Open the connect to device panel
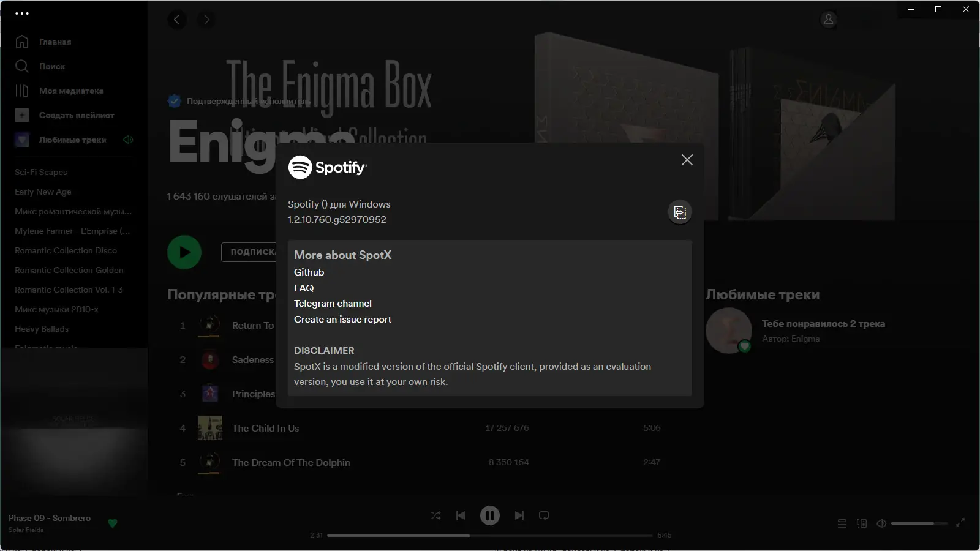The height and width of the screenshot is (551, 980). click(862, 523)
